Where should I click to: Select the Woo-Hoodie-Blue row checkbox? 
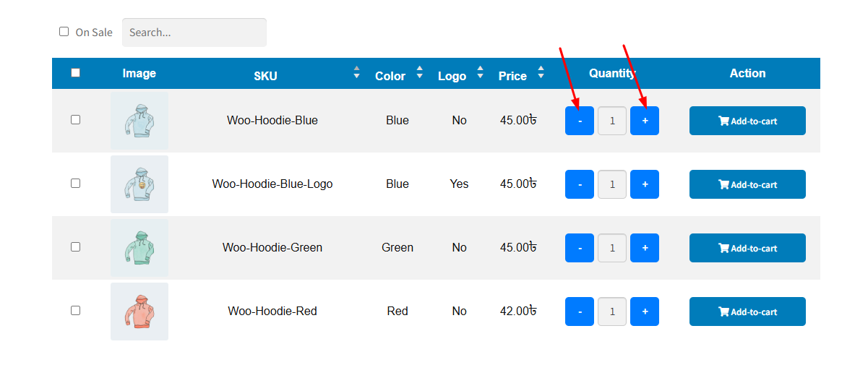75,120
